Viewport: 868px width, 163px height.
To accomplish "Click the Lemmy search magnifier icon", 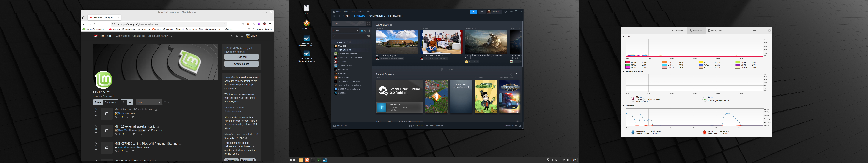I will pyautogui.click(x=232, y=36).
